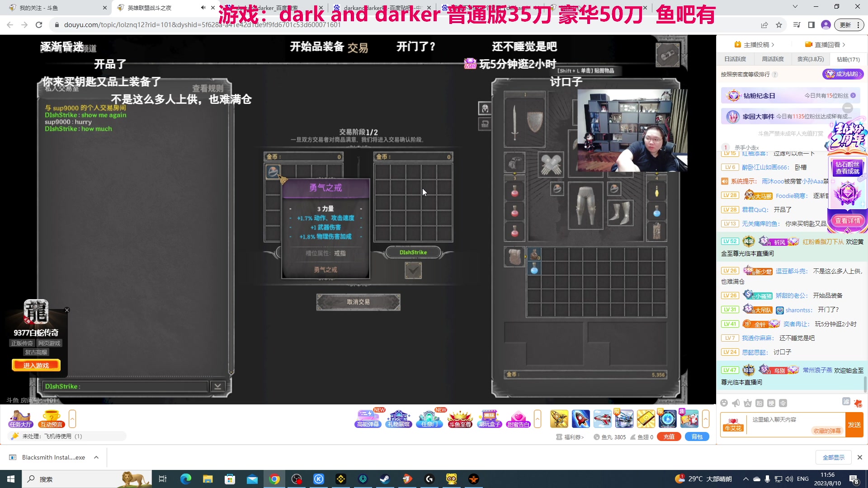Viewport: 868px width, 488px height.
Task: Open the 甜蜜告白 heart icon
Action: (x=519, y=419)
